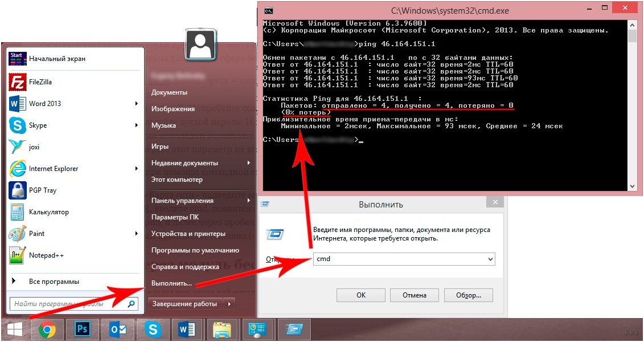Click the user account avatar picture

(x=201, y=44)
